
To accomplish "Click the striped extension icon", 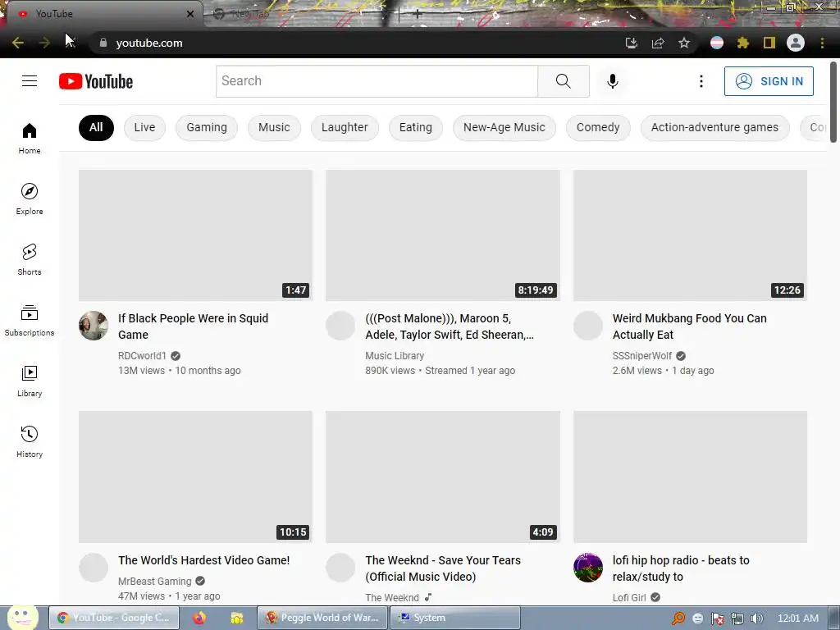I will coord(717,43).
